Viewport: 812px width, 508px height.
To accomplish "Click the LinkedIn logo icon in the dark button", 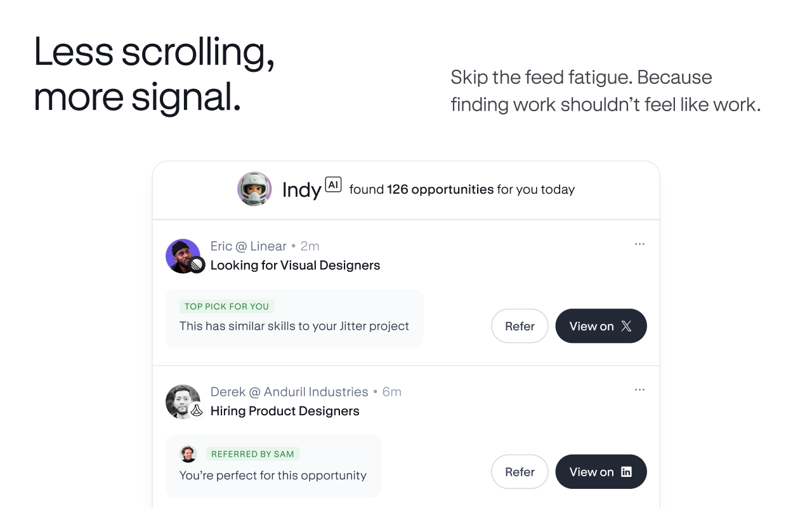I will [626, 472].
